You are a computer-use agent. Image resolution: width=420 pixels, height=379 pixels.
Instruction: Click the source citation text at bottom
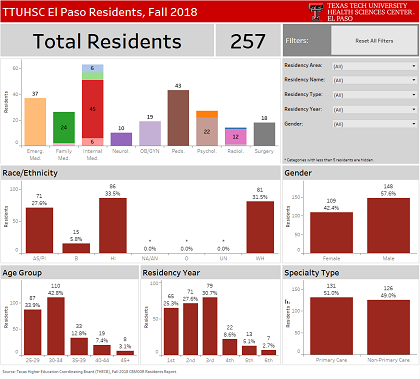click(89, 371)
